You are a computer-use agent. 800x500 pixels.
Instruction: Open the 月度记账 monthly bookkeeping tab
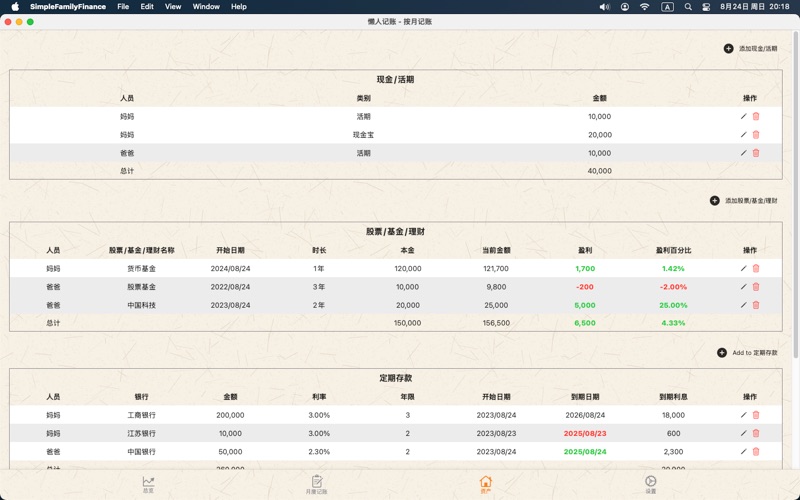[316, 485]
